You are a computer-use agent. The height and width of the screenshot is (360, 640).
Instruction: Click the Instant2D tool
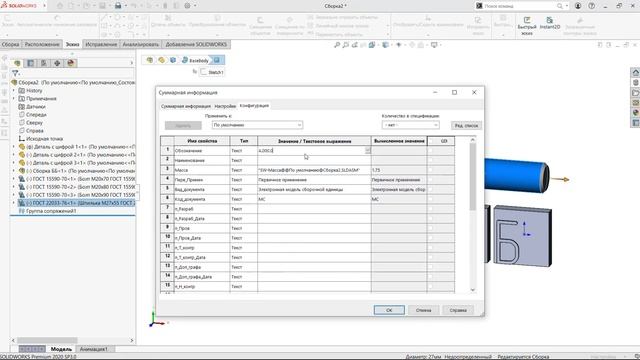(x=550, y=24)
